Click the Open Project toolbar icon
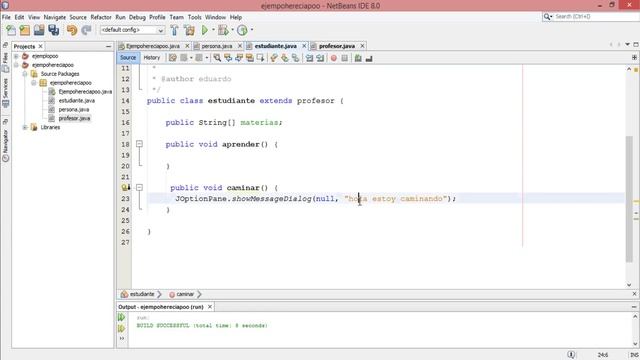This screenshot has width=640, height=360. (x=39, y=30)
